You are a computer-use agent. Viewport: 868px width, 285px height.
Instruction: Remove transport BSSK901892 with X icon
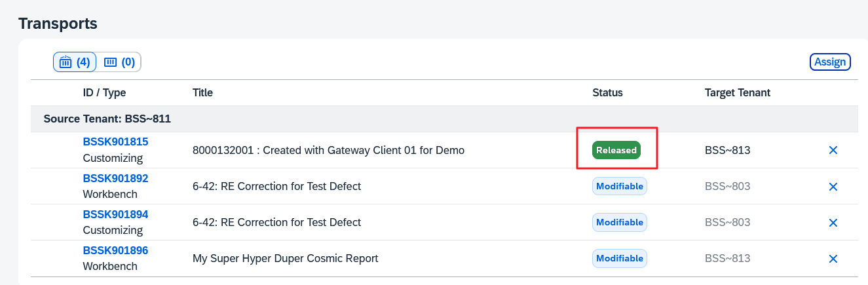833,187
